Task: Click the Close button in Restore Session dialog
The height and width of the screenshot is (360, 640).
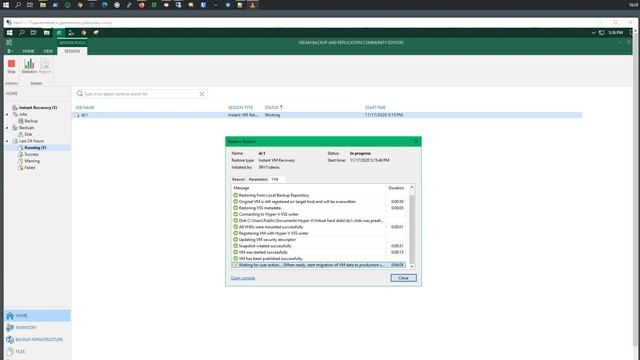Action: 403,278
